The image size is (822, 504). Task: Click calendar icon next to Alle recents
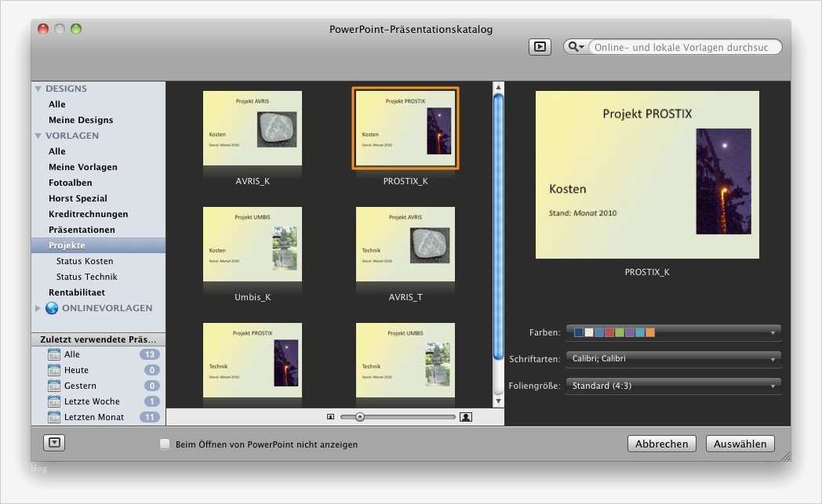pos(54,354)
